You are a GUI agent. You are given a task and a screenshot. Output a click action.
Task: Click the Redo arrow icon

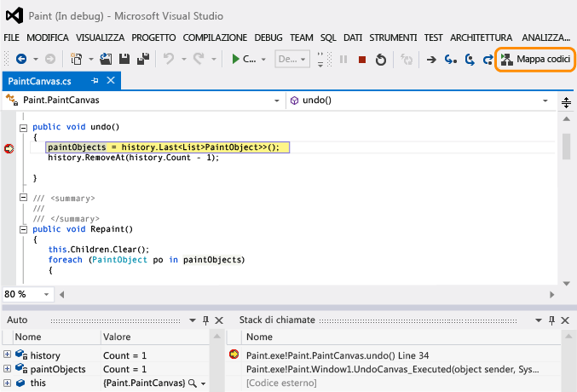click(x=199, y=59)
